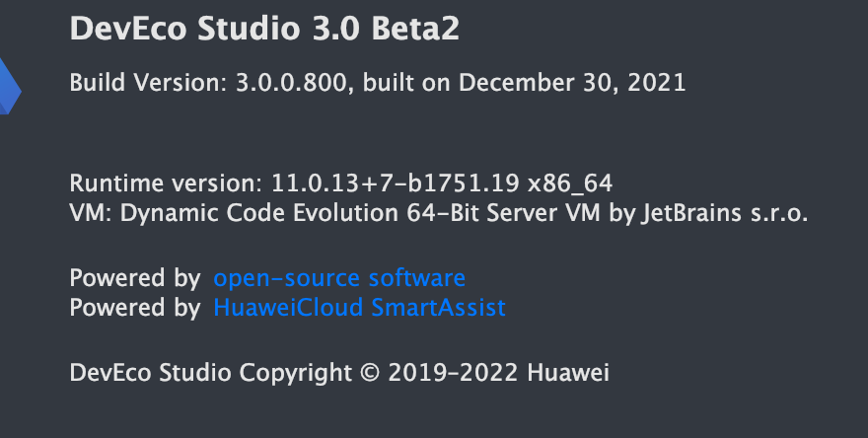
Task: Click the copyright © symbol
Action: coord(371,373)
